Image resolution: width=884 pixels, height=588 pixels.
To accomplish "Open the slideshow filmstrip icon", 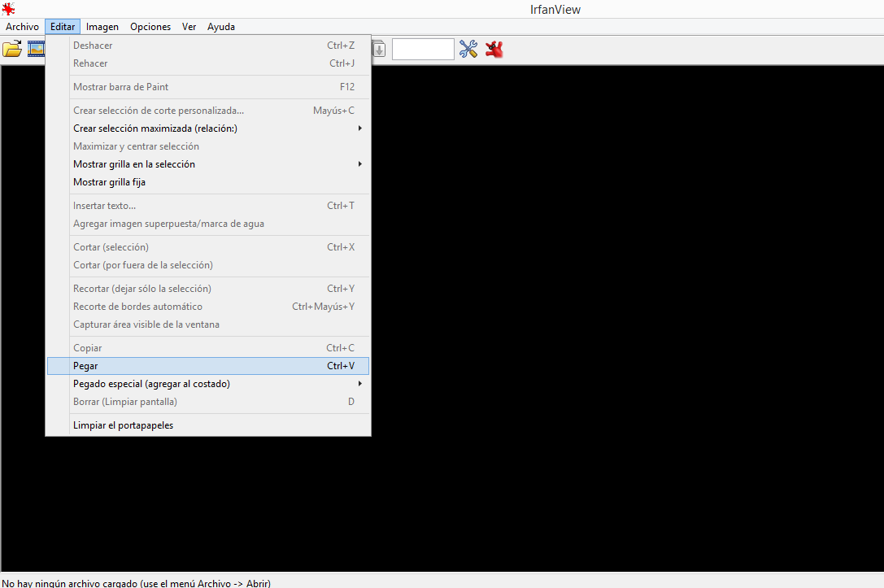I will click(x=36, y=49).
